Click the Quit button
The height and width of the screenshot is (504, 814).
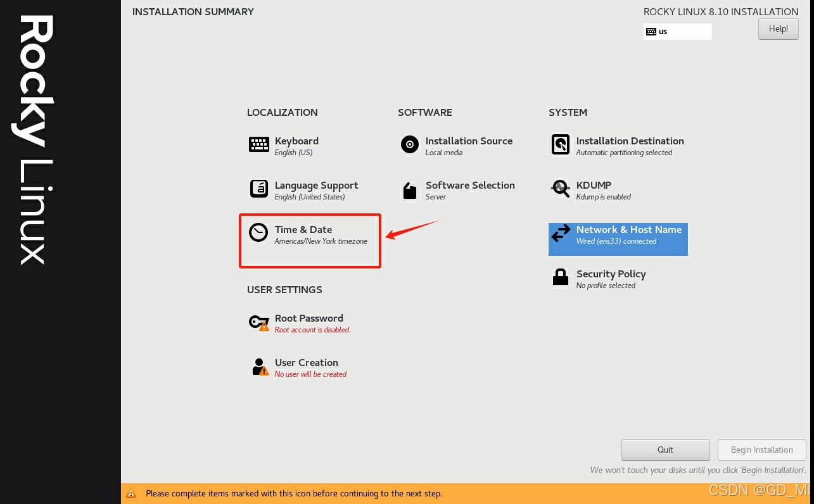tap(665, 450)
